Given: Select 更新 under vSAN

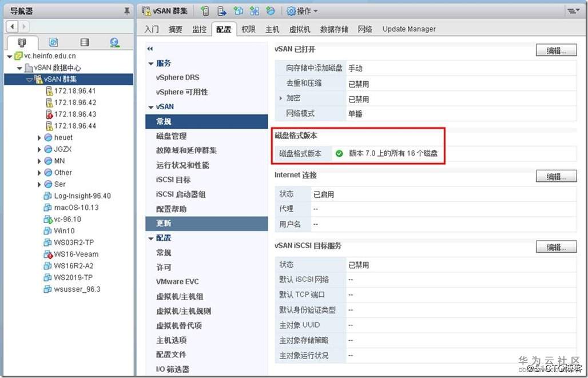Looking at the screenshot, I should coord(206,224).
